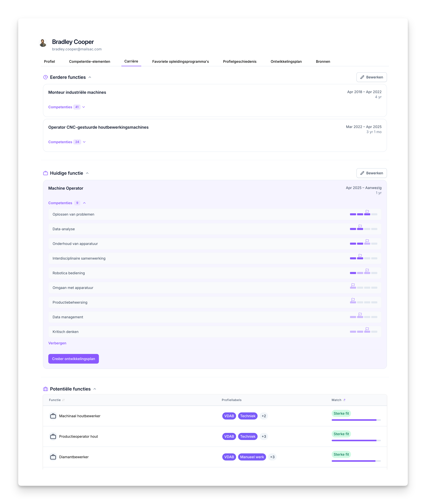This screenshot has width=426, height=504.
Task: Click the briefcase icon beside Diamantbewerker
Action: pyautogui.click(x=53, y=457)
